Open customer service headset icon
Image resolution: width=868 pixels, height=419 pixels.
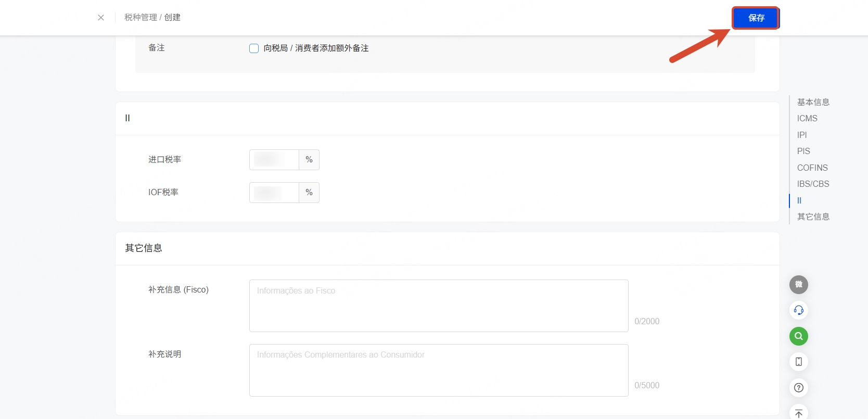coord(799,310)
